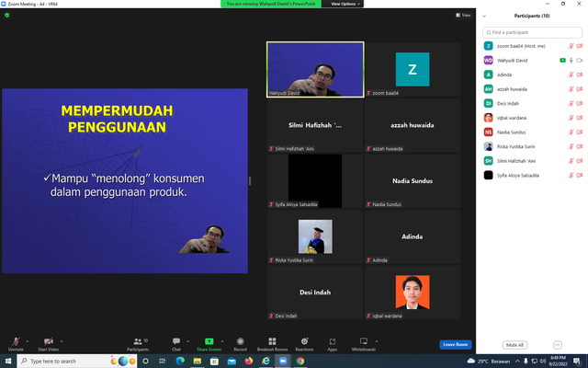
Task: Click Zoom icon on taskbar
Action: pos(283,361)
